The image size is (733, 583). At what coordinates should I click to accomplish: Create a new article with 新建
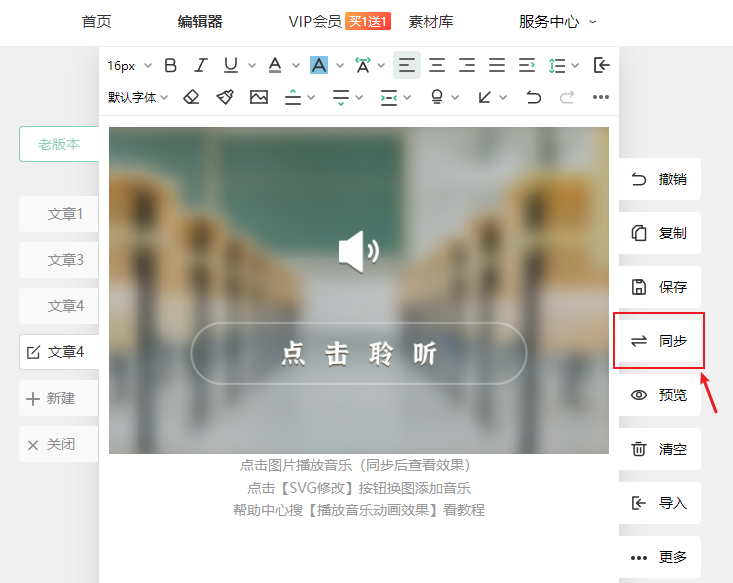click(x=59, y=398)
